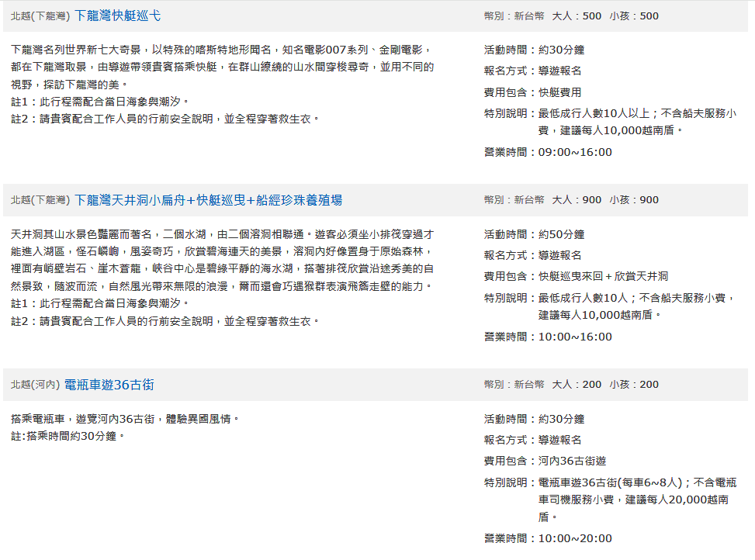Select the adult price 大人:900
Screen dimensions: 755x560
coord(577,200)
